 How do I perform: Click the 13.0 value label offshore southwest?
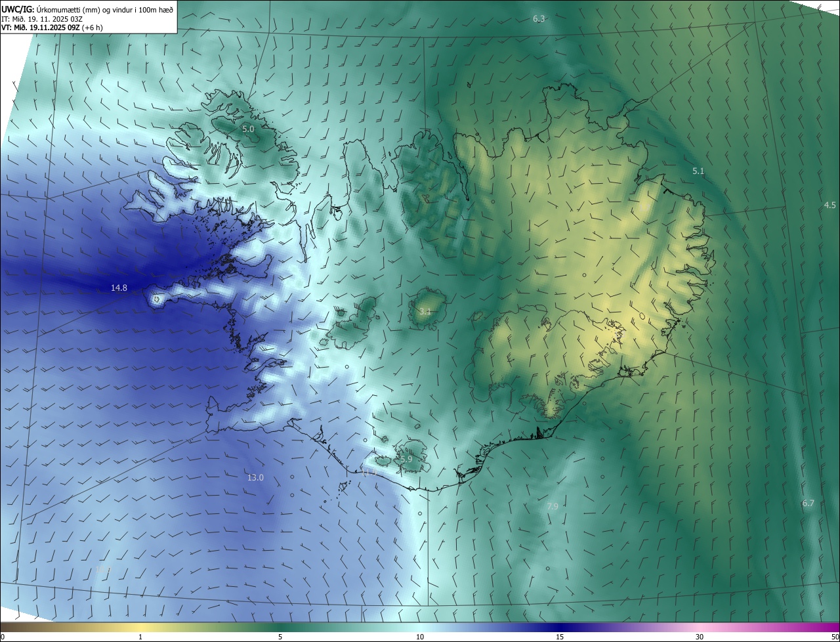[255, 477]
